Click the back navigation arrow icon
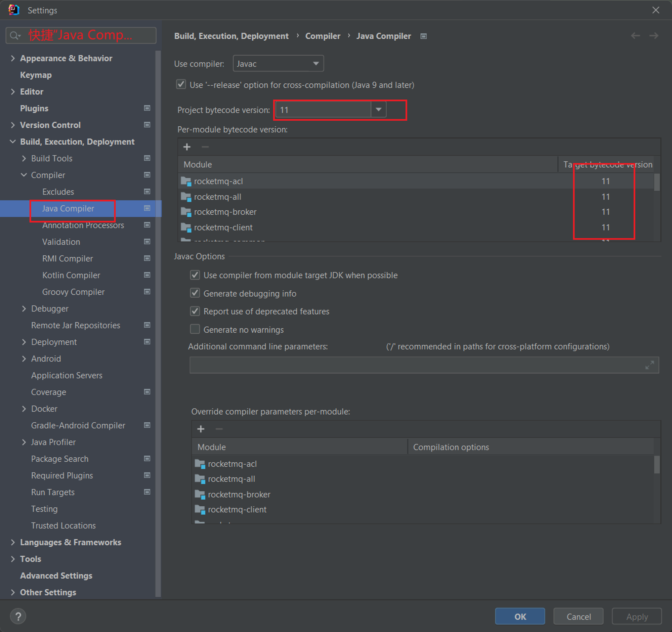 pos(635,36)
